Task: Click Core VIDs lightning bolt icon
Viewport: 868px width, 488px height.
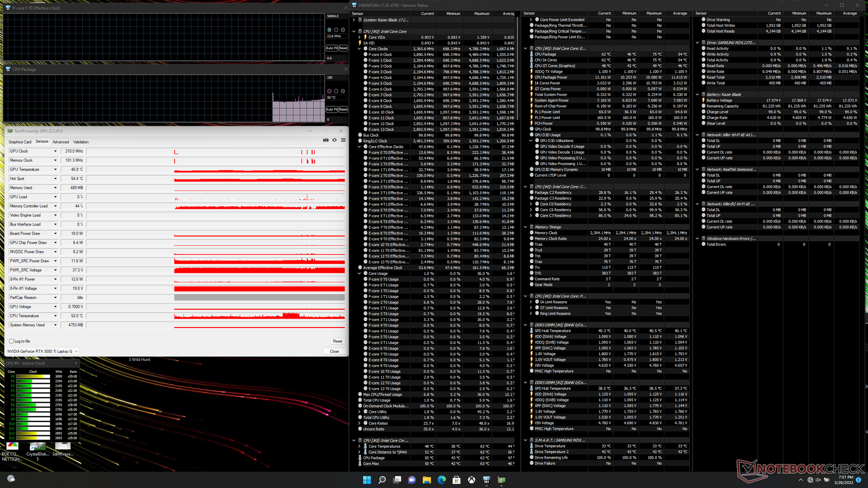Action: [x=365, y=37]
